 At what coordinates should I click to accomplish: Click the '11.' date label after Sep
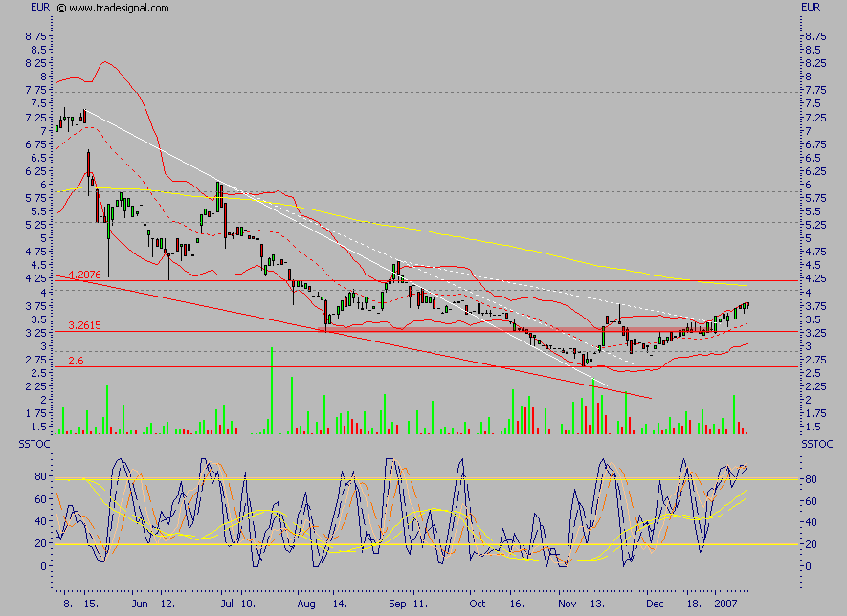pyautogui.click(x=420, y=604)
